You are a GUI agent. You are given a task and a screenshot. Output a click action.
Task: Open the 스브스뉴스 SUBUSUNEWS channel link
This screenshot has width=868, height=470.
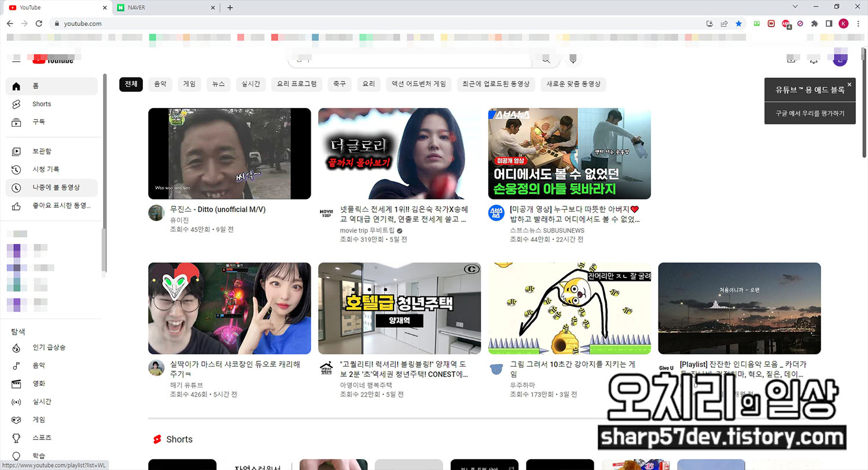tap(547, 231)
